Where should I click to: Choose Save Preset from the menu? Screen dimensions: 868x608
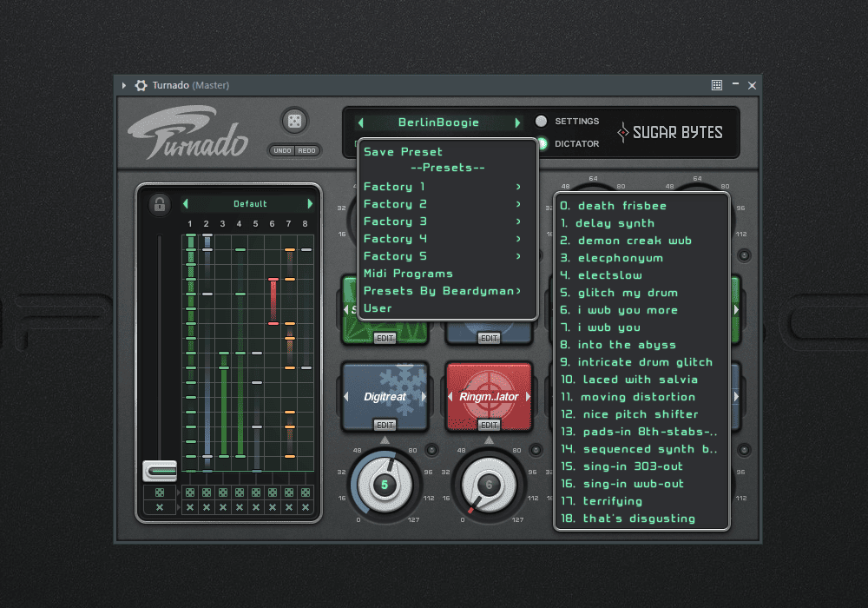pos(403,152)
